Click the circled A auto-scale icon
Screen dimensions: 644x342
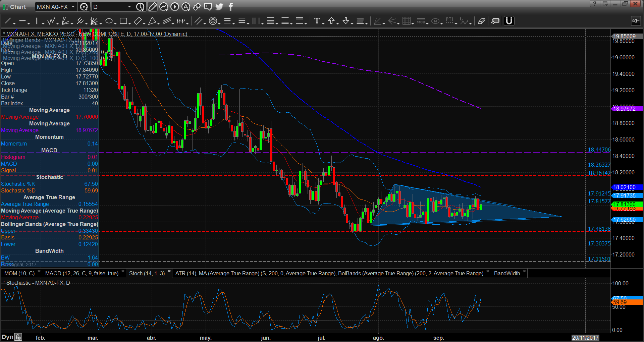pyautogui.click(x=186, y=7)
